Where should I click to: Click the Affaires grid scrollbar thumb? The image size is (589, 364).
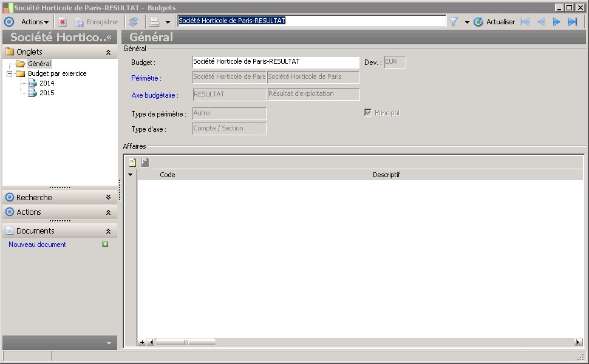(x=186, y=342)
